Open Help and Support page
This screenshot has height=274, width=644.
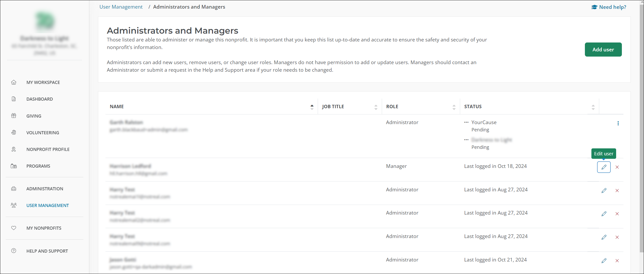tap(47, 251)
